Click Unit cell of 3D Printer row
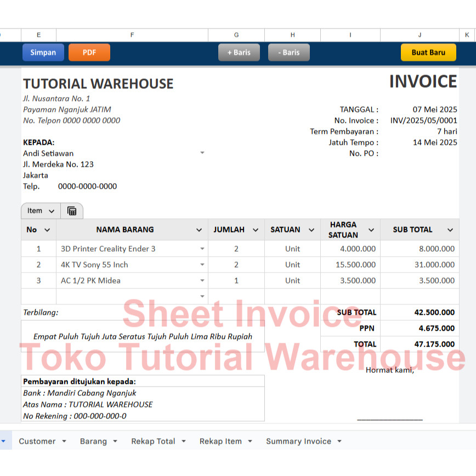 click(x=293, y=249)
